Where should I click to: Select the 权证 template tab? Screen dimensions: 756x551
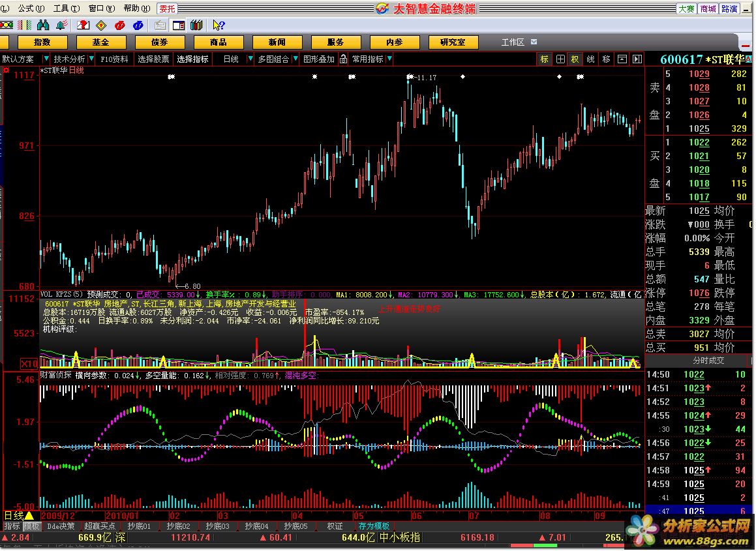click(x=335, y=526)
